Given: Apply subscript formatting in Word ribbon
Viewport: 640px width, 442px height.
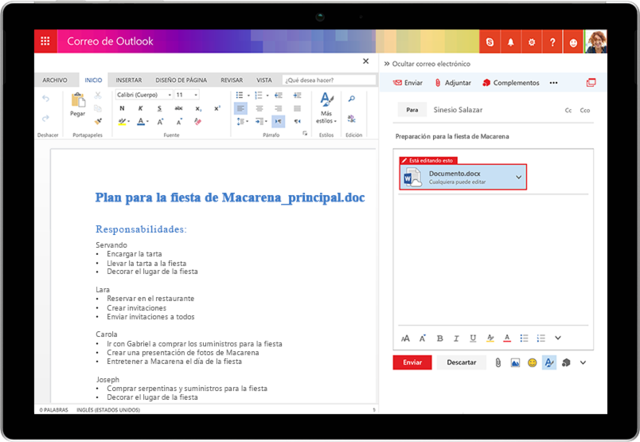Looking at the screenshot, I should point(198,109).
